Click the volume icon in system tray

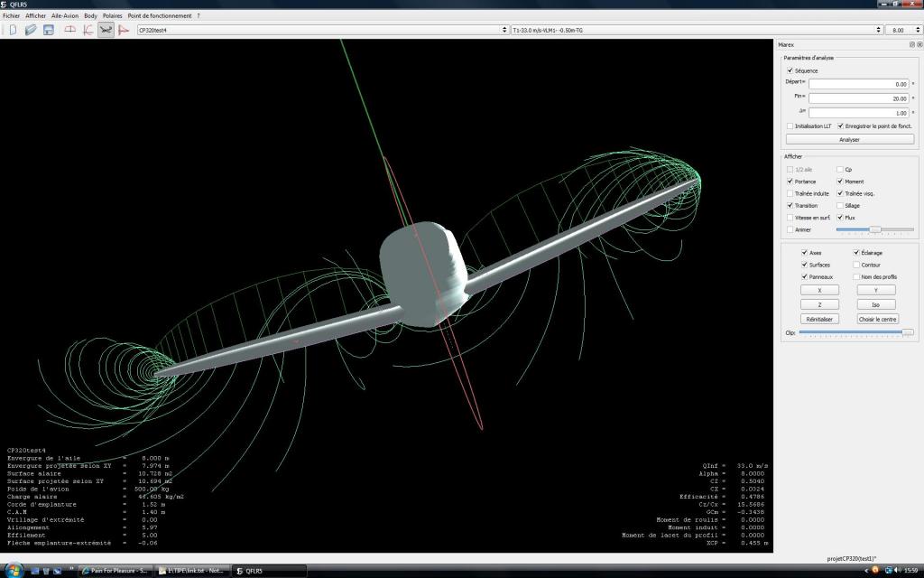[898, 571]
